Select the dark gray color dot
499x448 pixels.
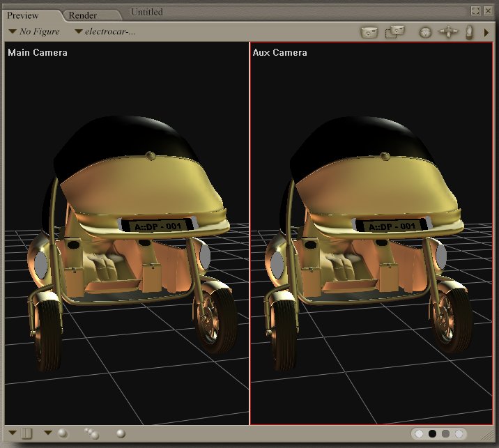(x=446, y=433)
